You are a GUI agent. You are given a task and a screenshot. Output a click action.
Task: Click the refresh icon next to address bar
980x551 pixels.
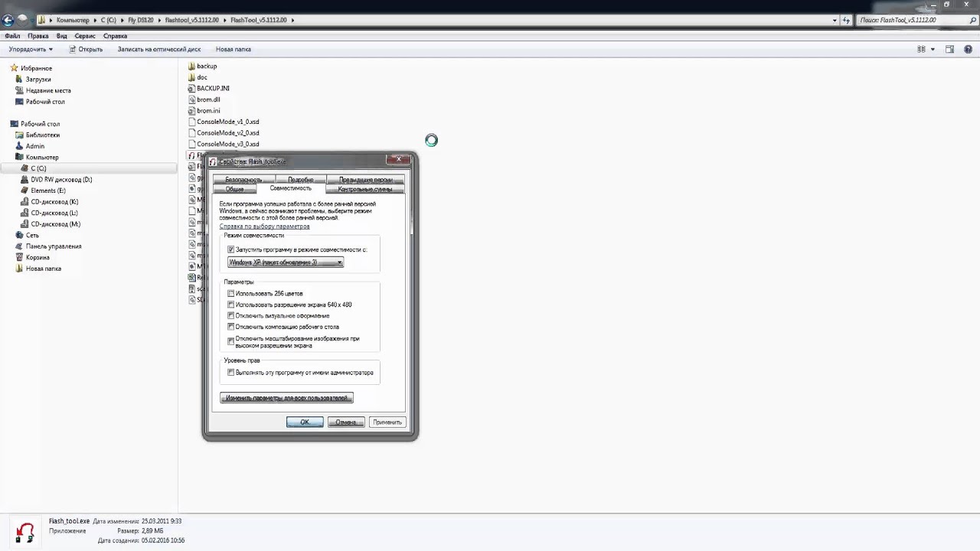(x=846, y=20)
